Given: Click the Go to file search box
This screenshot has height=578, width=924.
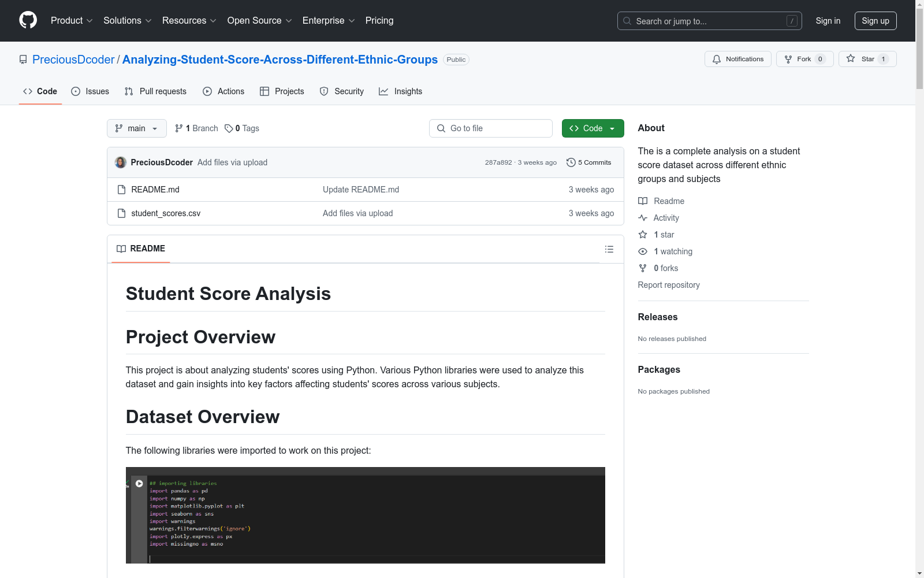Looking at the screenshot, I should tap(491, 128).
